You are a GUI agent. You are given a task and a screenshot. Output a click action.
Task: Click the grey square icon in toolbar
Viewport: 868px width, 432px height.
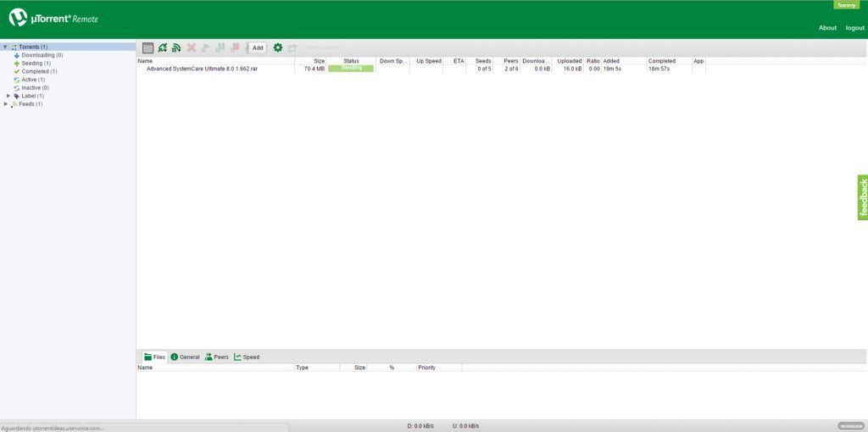147,48
